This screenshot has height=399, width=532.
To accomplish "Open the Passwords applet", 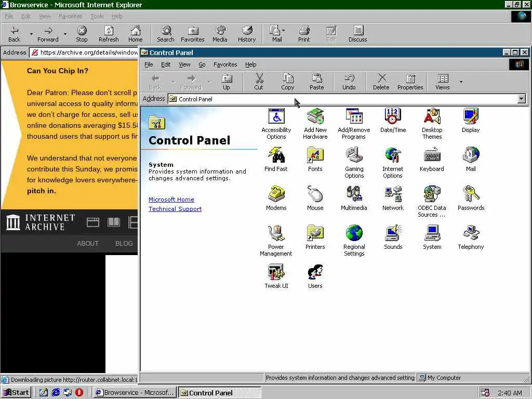I will click(471, 198).
